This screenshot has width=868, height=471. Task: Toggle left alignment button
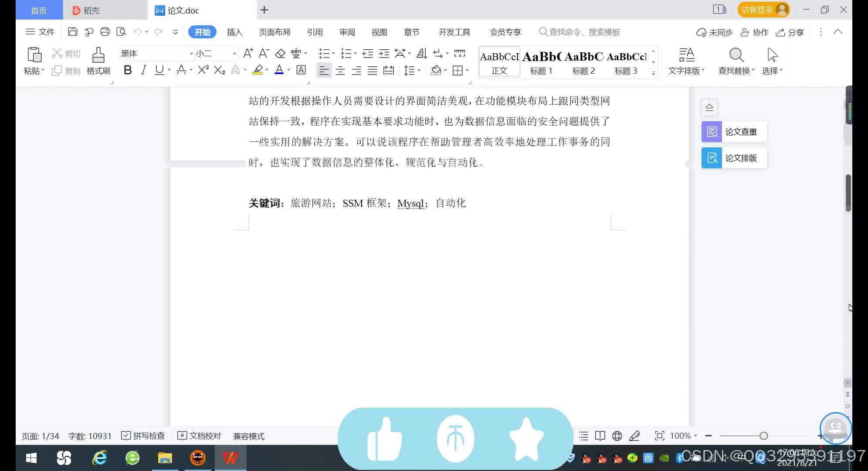324,70
